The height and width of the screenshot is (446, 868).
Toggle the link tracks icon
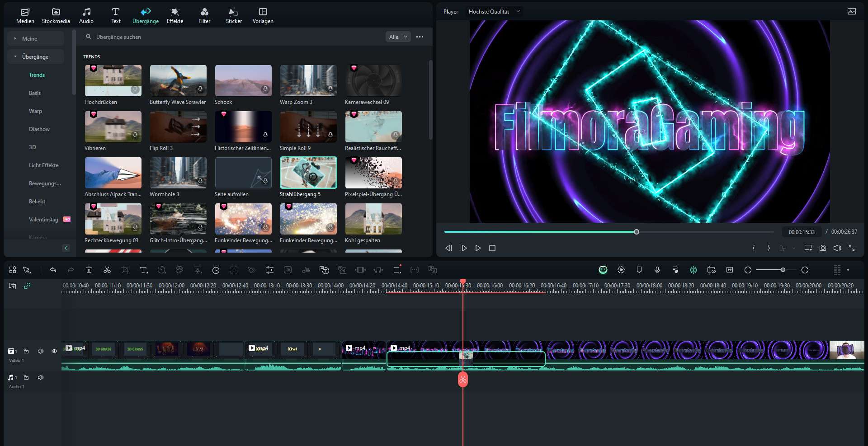(27, 286)
